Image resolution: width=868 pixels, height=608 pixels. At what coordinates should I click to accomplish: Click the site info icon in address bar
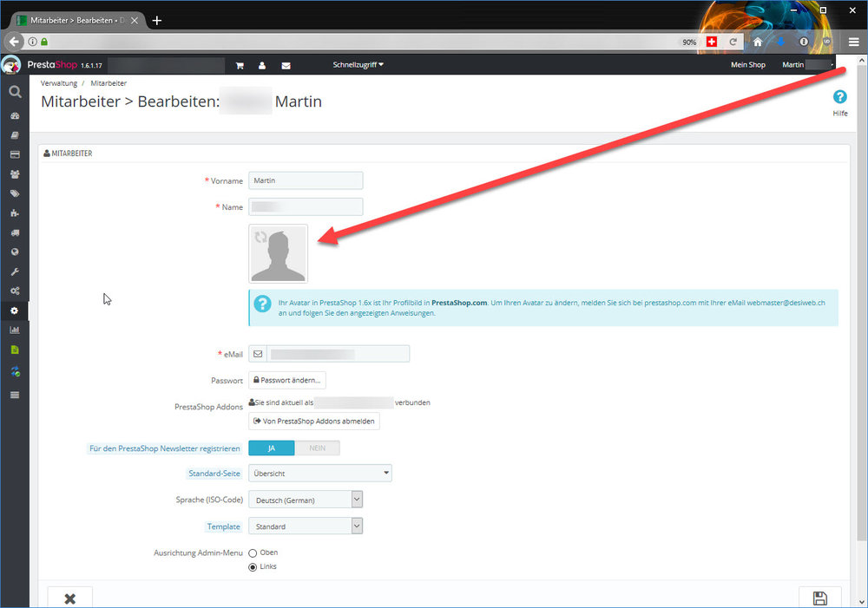click(x=33, y=42)
